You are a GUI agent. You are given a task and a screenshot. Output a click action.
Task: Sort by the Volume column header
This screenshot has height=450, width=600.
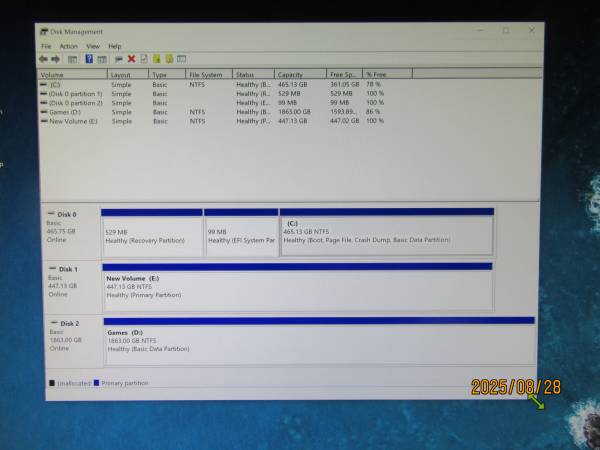click(x=72, y=75)
